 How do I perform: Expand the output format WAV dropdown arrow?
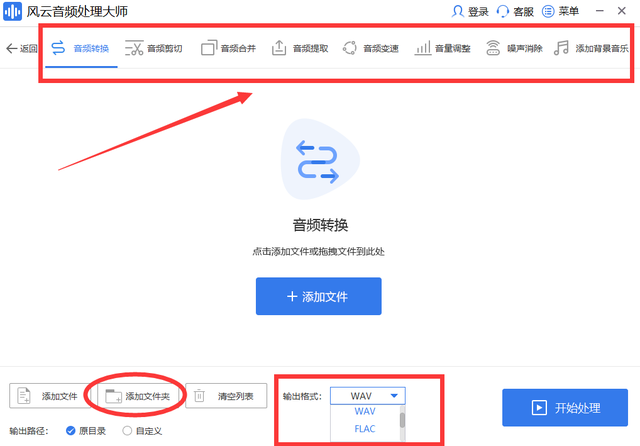tap(394, 396)
